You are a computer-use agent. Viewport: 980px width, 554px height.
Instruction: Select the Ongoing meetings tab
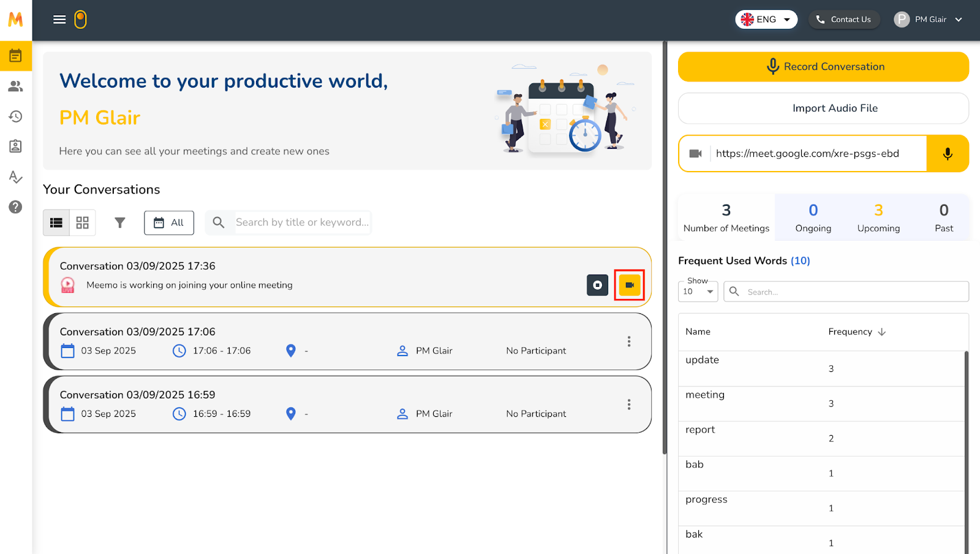(x=813, y=218)
